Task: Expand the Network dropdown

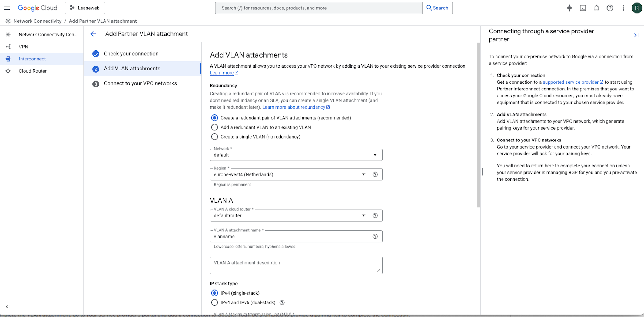Action: (296, 155)
